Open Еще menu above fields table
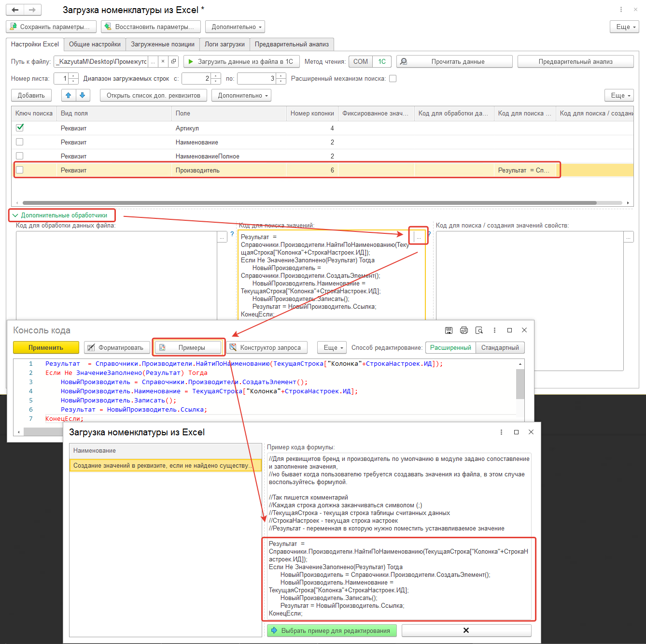 click(x=619, y=95)
